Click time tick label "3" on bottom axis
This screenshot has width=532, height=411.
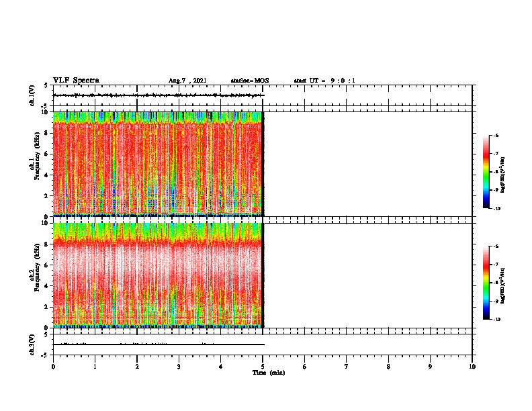(x=179, y=367)
